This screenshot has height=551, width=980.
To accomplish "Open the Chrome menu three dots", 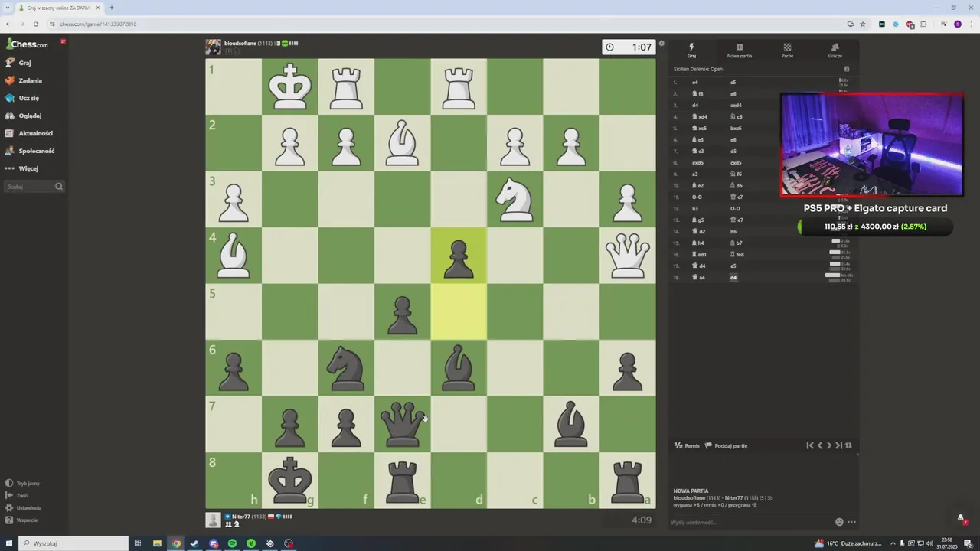I will coord(972,24).
